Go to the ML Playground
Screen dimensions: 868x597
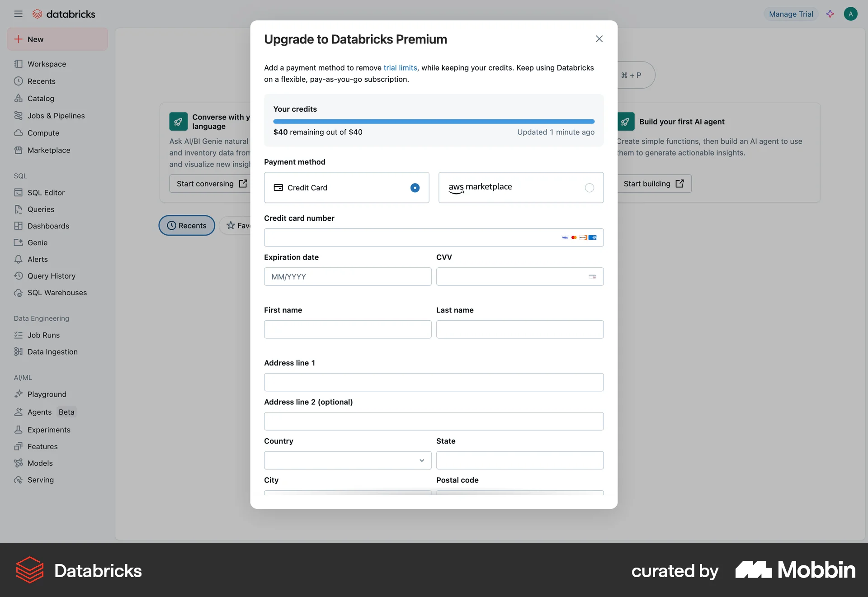click(47, 394)
